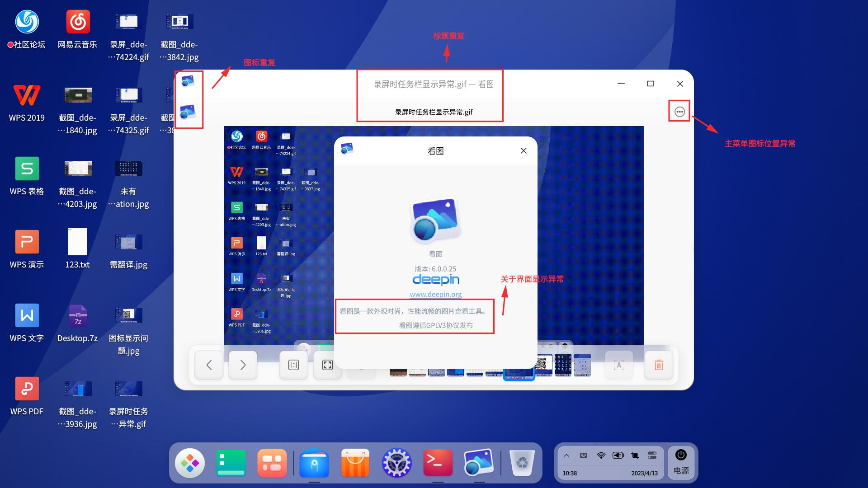Screen dimensions: 868x488
Task: Close the 看图 about dialog
Action: [524, 150]
